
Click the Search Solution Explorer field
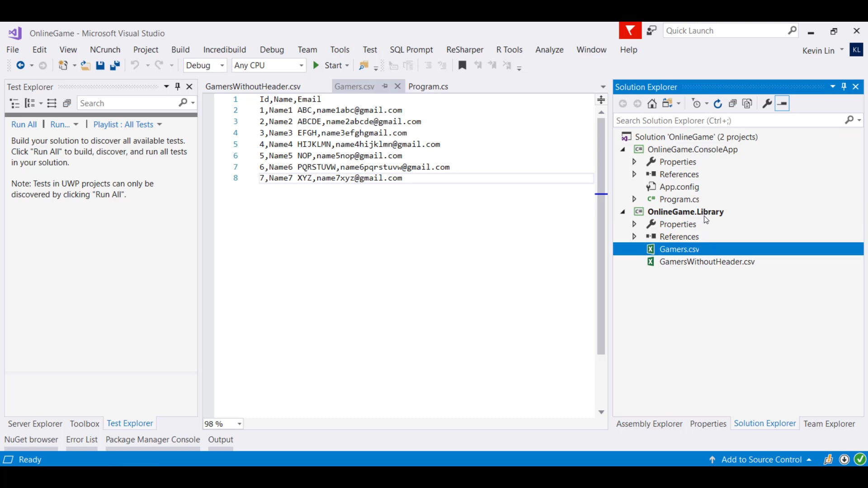click(728, 121)
